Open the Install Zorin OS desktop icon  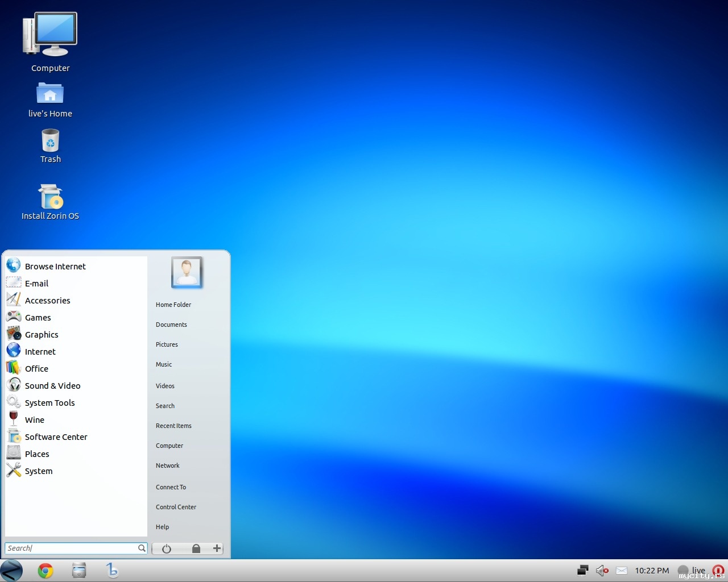[x=50, y=197]
